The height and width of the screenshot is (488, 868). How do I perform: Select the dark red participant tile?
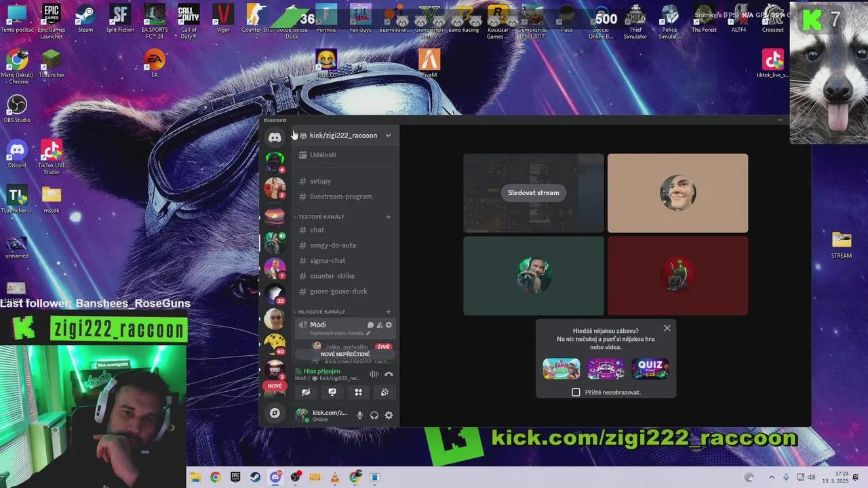click(677, 276)
